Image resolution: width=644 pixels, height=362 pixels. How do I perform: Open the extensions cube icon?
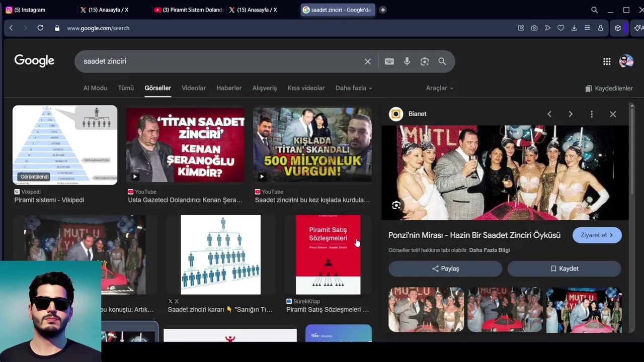pos(618,28)
